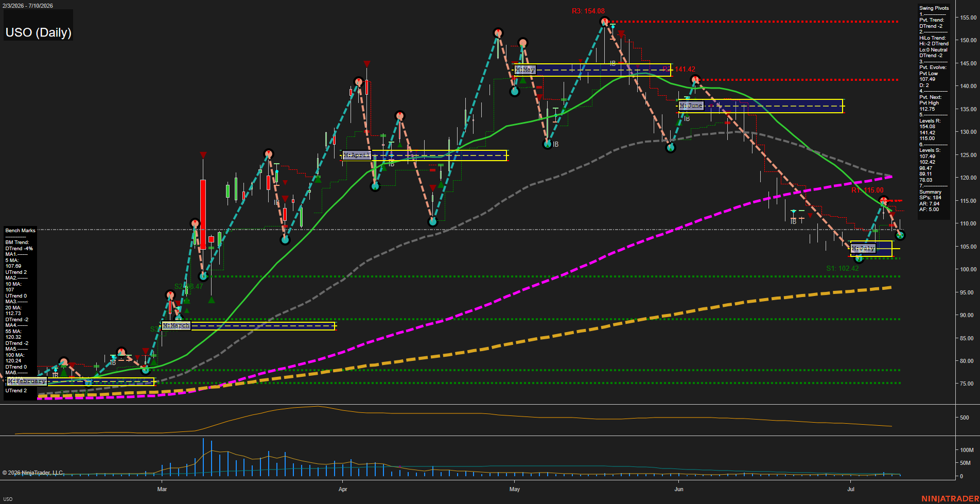Click the USO instrument label in bottom corner
This screenshot has height=504, width=980.
(x=8, y=499)
